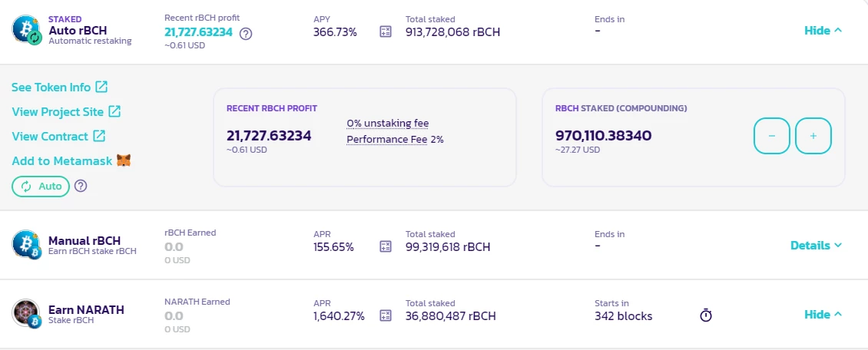Image resolution: width=868 pixels, height=350 pixels.
Task: Click the plus button to stake more rBCH
Action: pos(813,135)
